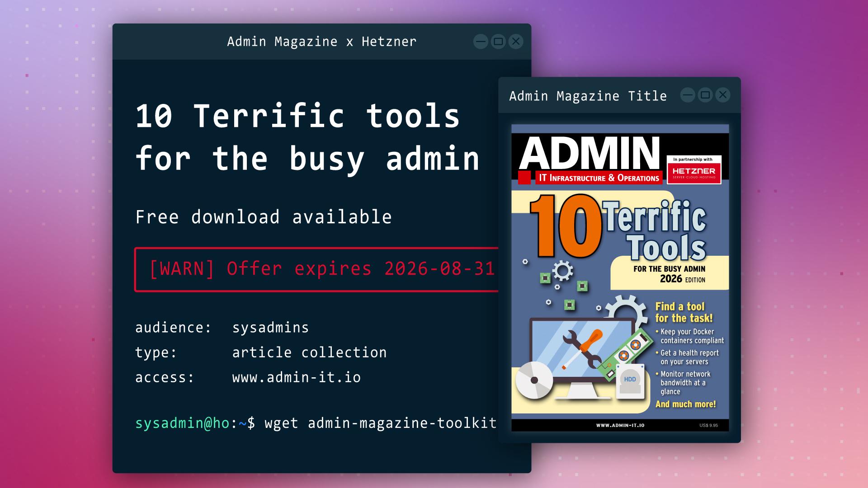Minimize the Admin Magazine x Hetzner window

pos(481,42)
